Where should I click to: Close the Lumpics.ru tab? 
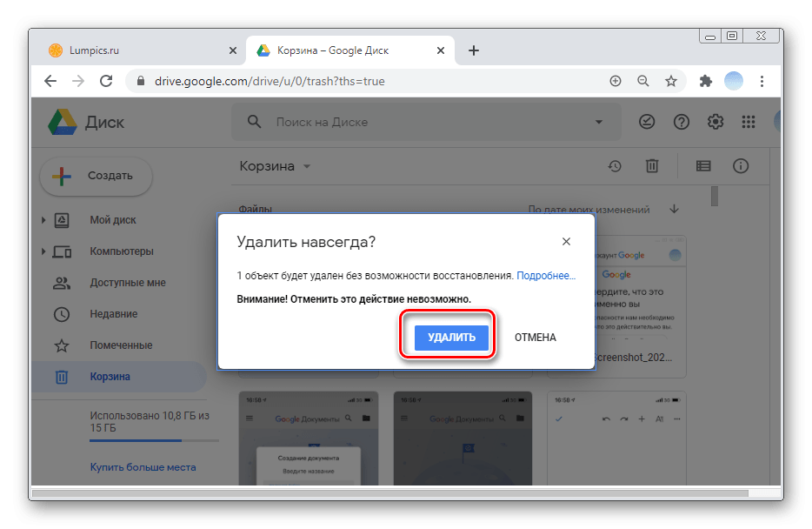(x=233, y=50)
